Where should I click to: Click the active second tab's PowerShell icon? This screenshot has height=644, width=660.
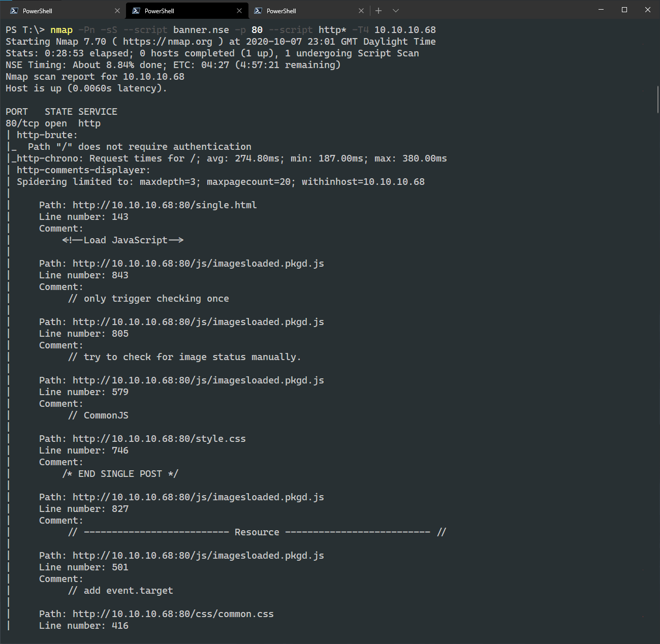136,11
